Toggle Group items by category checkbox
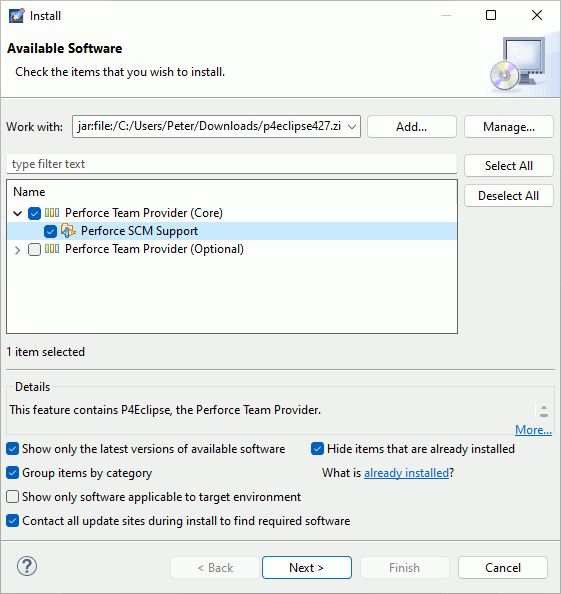This screenshot has width=561, height=594. tap(13, 473)
